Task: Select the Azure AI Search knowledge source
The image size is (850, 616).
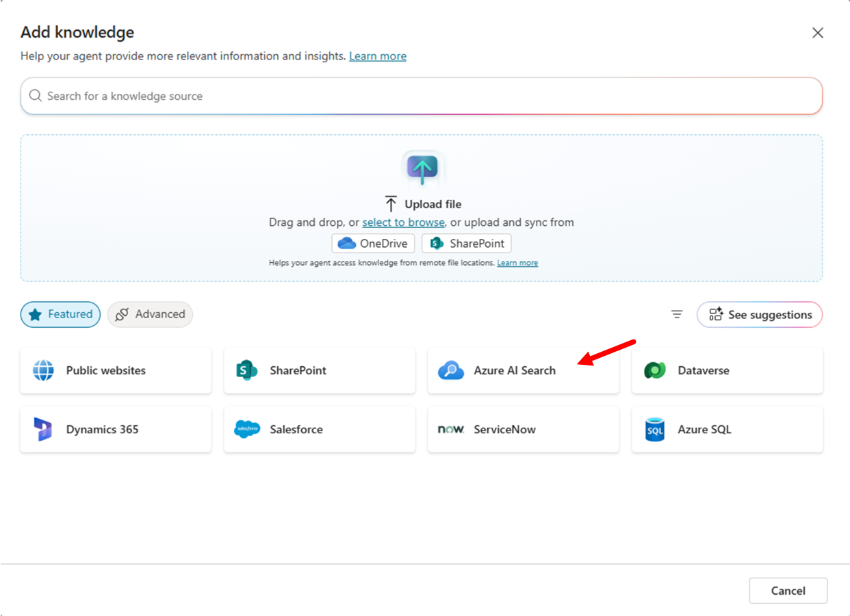Action: pos(524,370)
